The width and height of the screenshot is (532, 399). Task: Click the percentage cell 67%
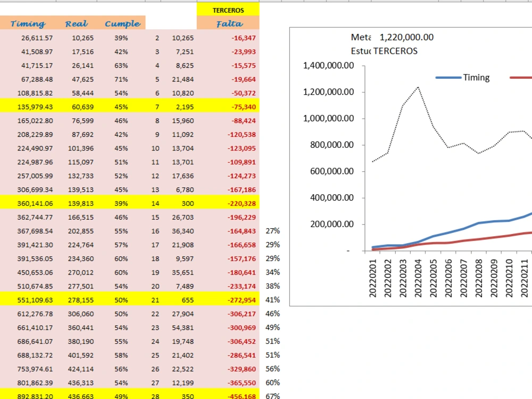pyautogui.click(x=273, y=396)
